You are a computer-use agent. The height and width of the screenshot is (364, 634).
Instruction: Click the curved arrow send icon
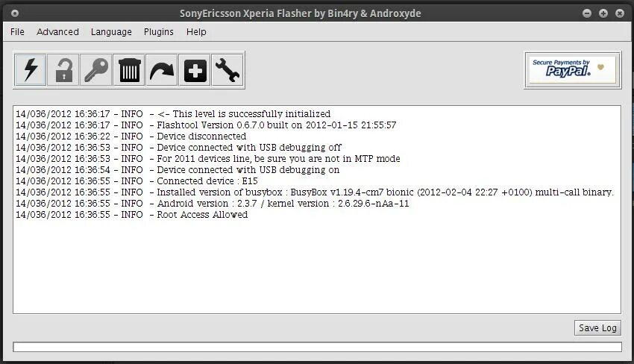(162, 70)
